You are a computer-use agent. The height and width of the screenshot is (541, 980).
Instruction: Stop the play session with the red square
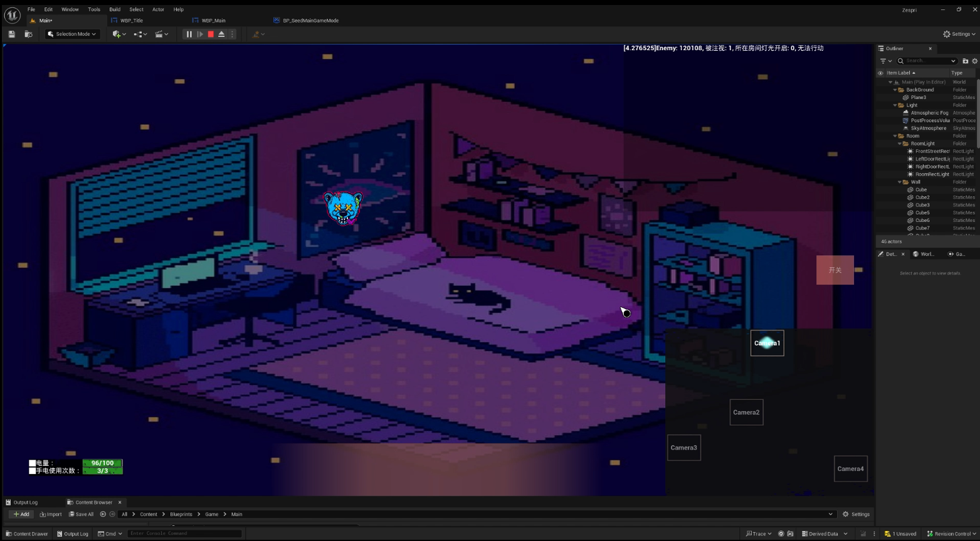coord(211,34)
